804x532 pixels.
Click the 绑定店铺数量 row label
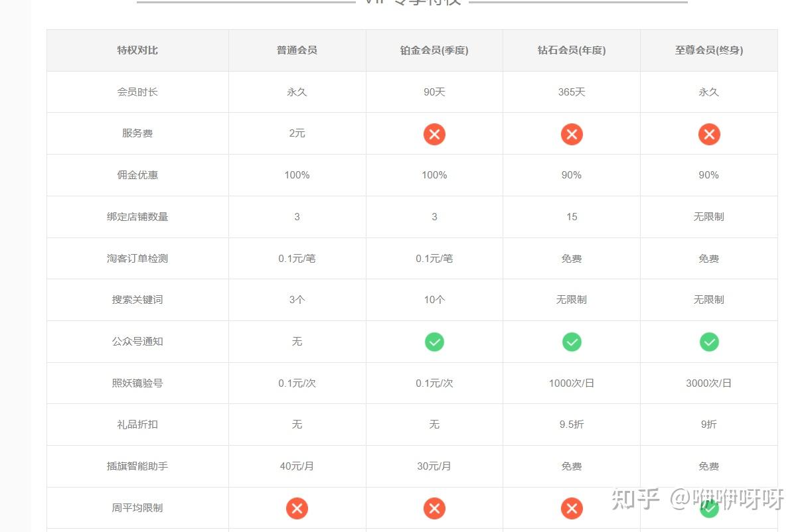tap(137, 217)
